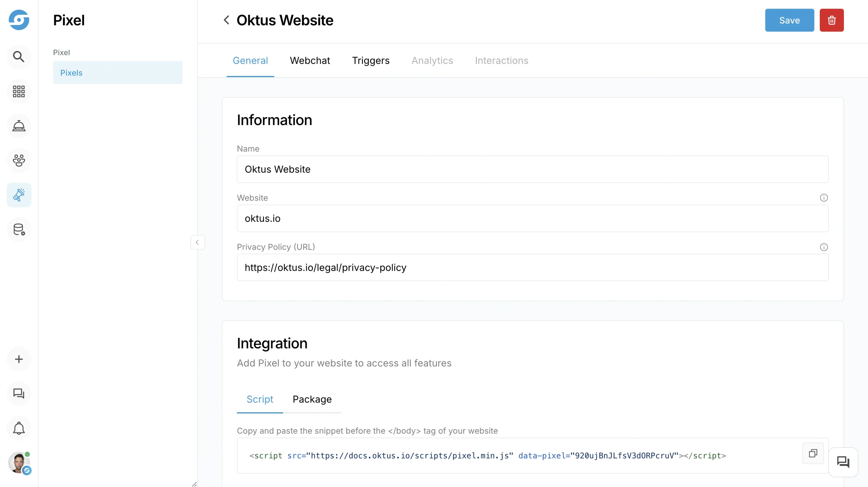Screen dimensions: 868x487
Task: Click the Privacy Policy URL field
Action: point(532,268)
